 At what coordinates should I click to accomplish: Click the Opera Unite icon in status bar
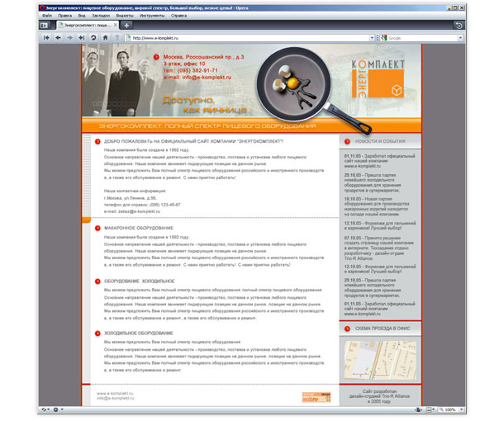pyautogui.click(x=55, y=409)
